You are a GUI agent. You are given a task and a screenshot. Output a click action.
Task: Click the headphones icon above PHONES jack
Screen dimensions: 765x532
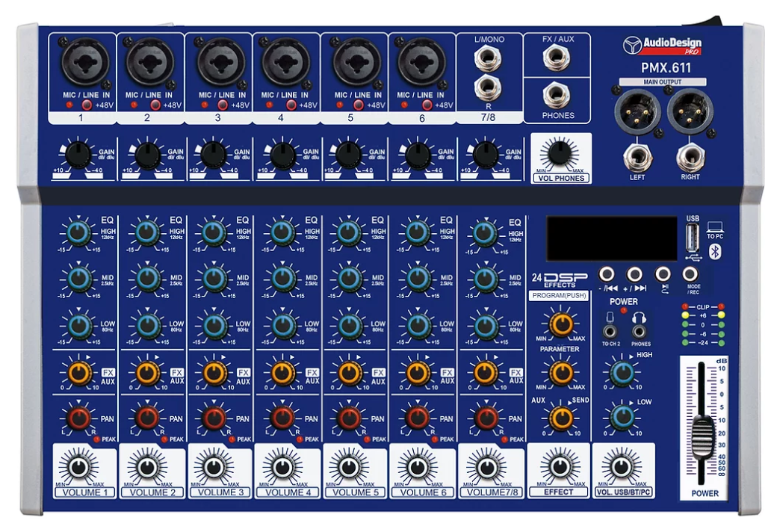[639, 318]
